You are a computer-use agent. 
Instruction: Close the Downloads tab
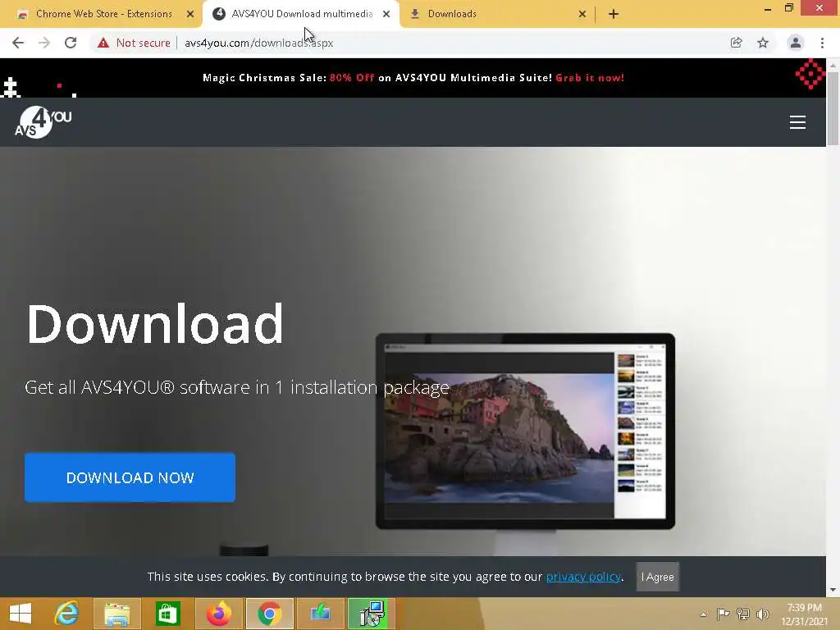point(582,14)
